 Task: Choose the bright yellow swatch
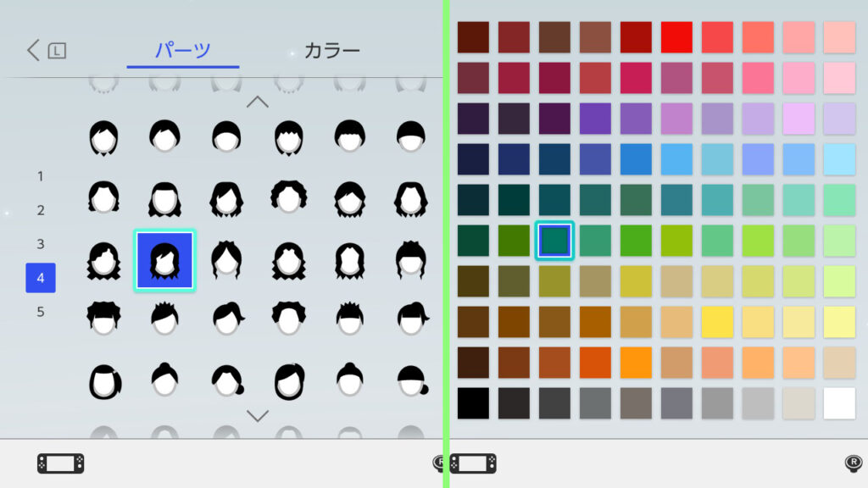(x=717, y=322)
